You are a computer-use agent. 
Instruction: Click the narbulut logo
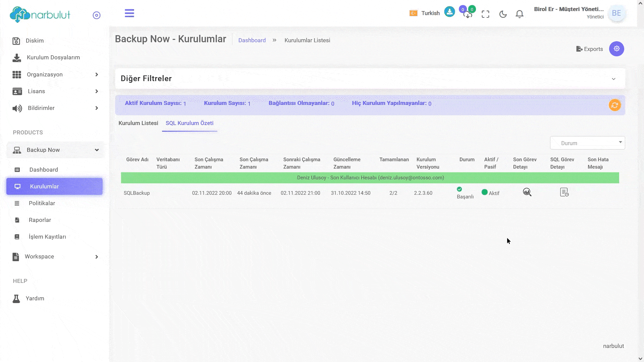[x=40, y=14]
